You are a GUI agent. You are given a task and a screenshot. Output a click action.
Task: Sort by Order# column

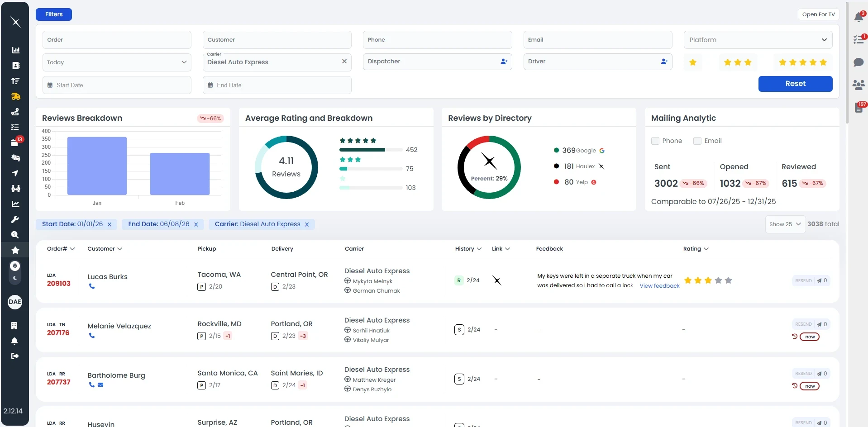(x=61, y=249)
